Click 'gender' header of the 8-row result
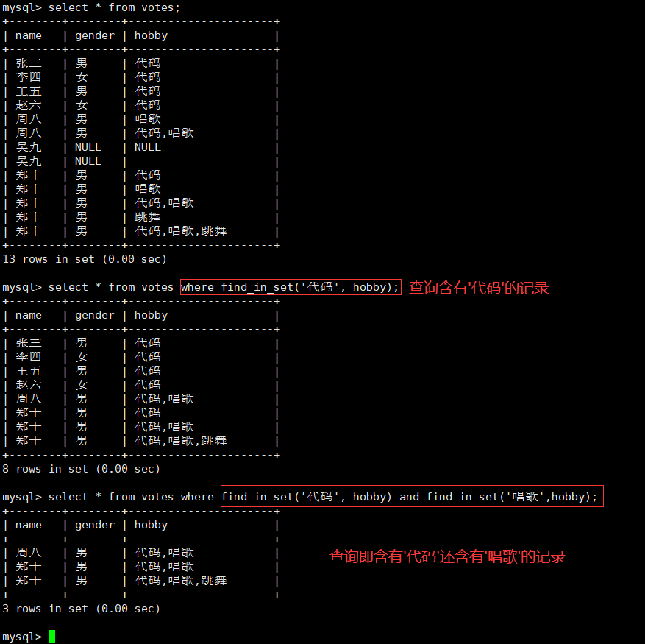 point(95,316)
